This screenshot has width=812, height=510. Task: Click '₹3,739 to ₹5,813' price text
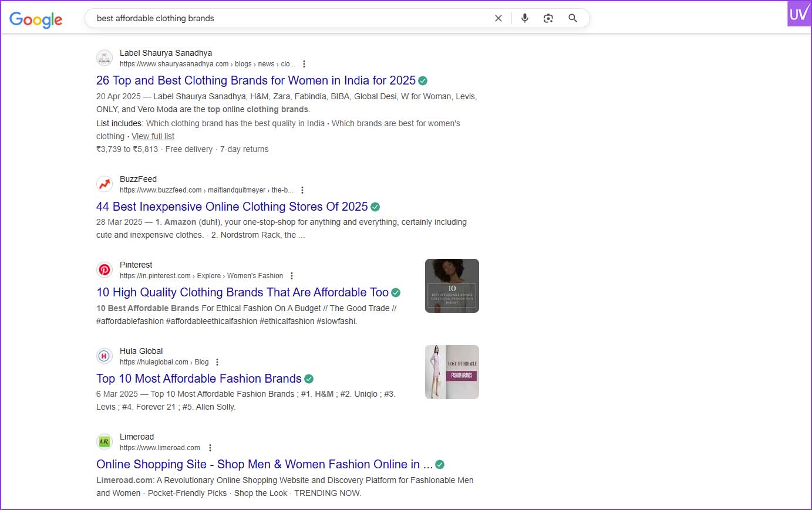[127, 149]
